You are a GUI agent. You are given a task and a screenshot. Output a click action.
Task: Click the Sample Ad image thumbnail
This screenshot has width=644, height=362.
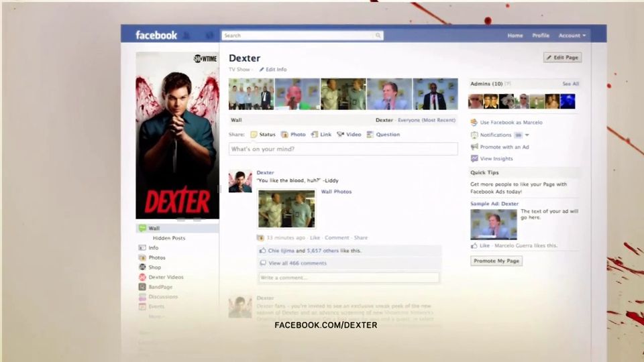(494, 225)
